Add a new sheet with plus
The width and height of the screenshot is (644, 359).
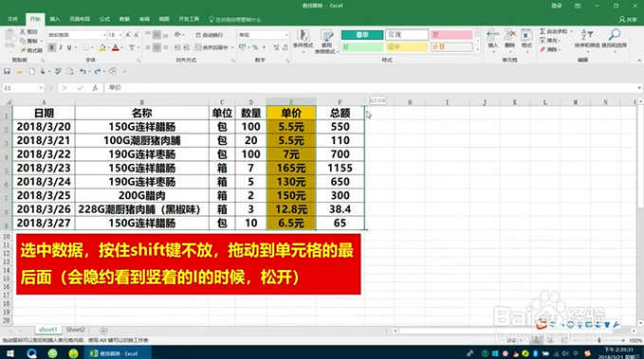[103, 331]
